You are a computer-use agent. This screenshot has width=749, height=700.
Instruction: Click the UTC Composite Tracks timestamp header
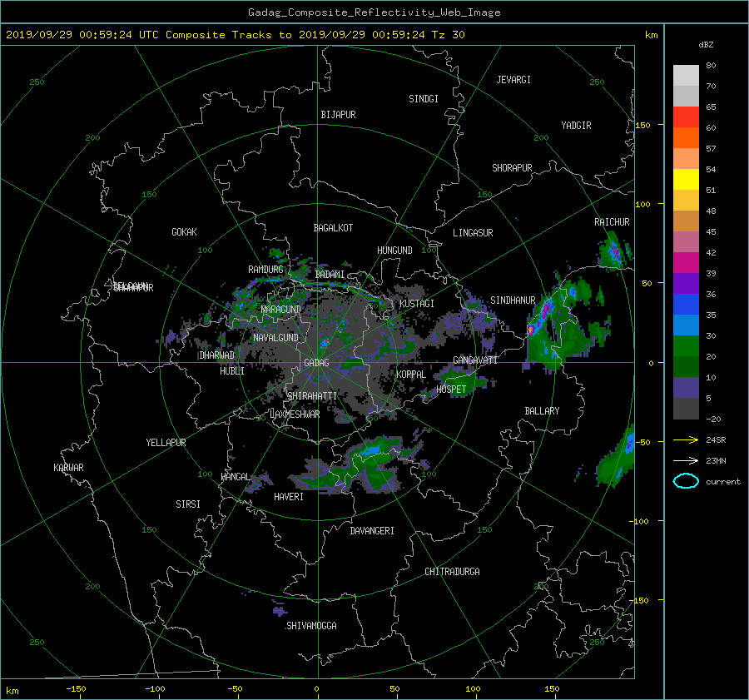[235, 35]
